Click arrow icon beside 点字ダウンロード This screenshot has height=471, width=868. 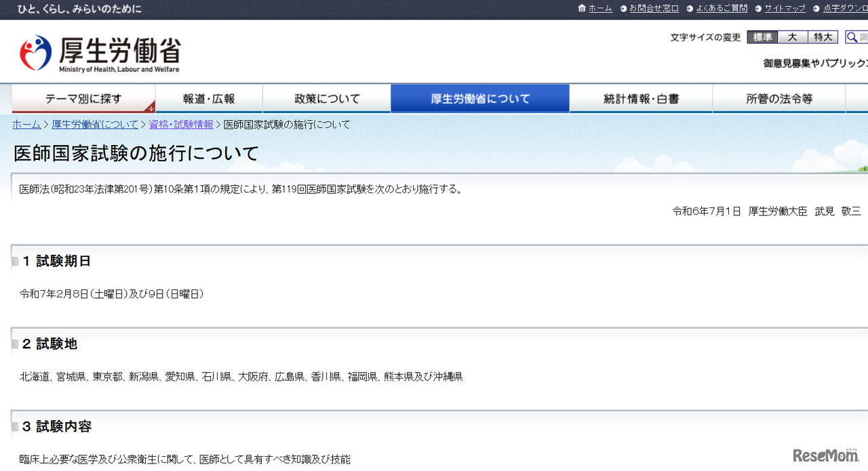[x=817, y=9]
